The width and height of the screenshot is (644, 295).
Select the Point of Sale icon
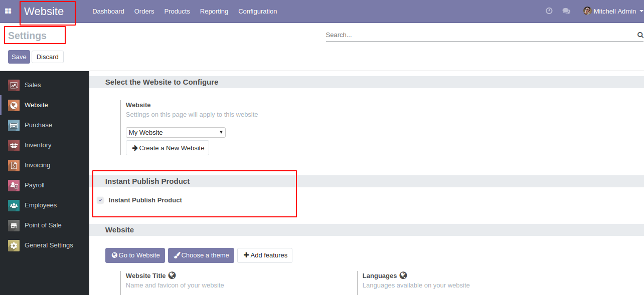pyautogui.click(x=14, y=225)
